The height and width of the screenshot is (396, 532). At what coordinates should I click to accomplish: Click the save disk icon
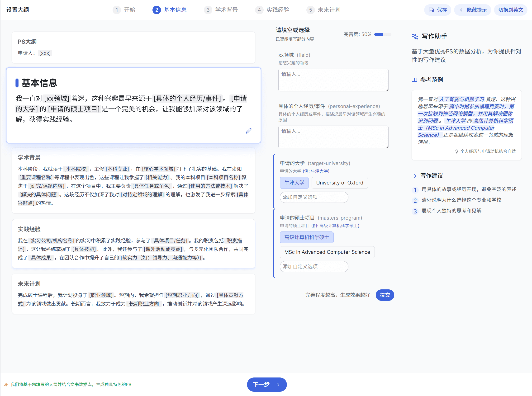coord(431,10)
